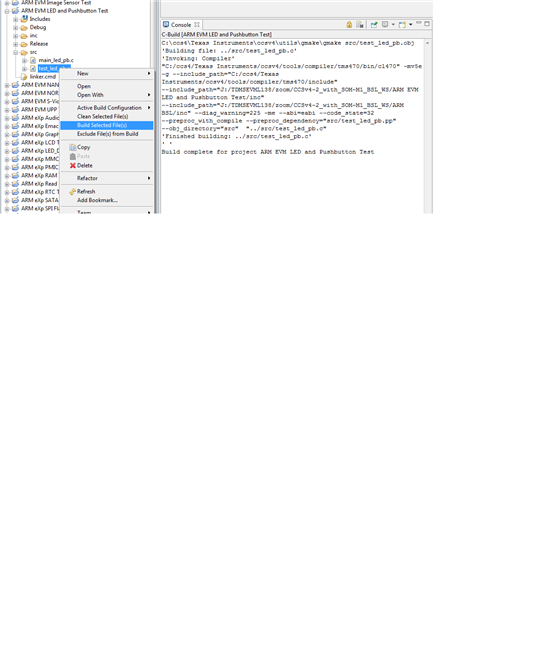Click the inc folder icon
The image size is (550, 660).
click(x=24, y=36)
